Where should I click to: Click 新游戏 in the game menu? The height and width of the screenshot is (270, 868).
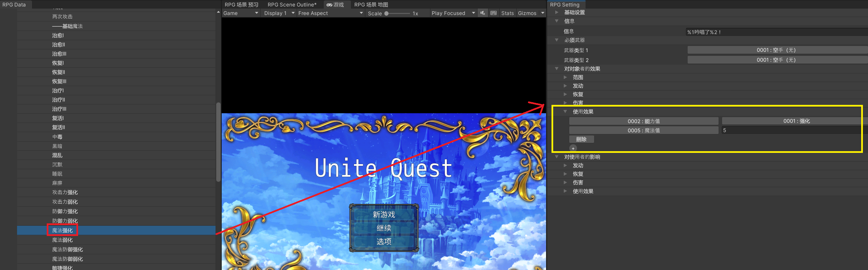[384, 215]
